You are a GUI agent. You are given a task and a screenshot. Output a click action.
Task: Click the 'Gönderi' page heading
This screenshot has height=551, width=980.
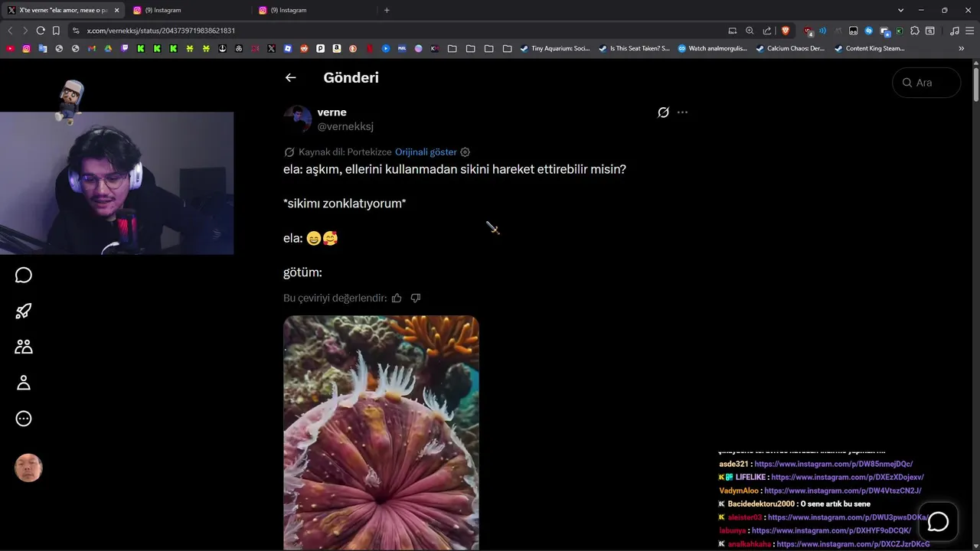click(351, 77)
